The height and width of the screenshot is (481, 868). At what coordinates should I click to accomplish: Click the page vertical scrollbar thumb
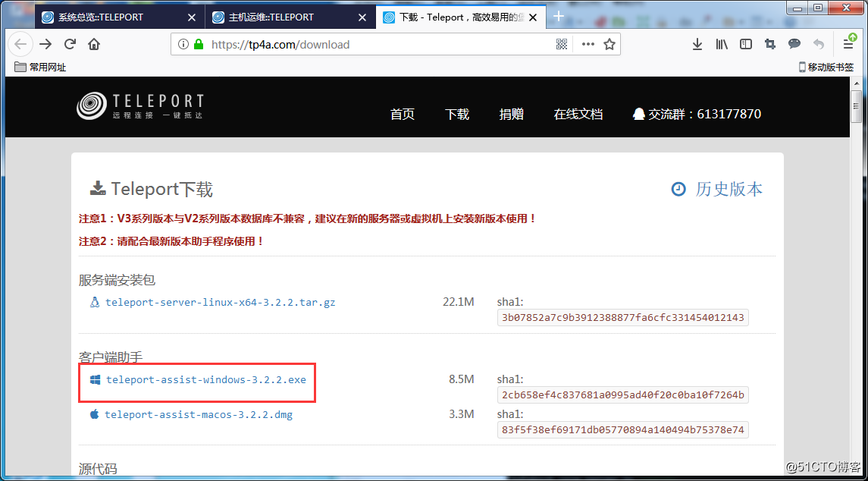click(857, 106)
